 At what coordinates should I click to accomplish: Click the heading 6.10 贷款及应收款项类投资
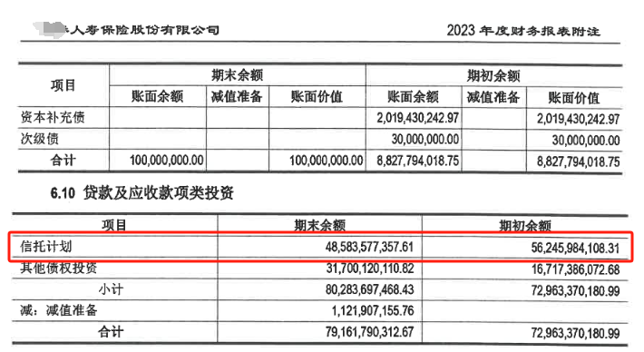click(x=142, y=192)
